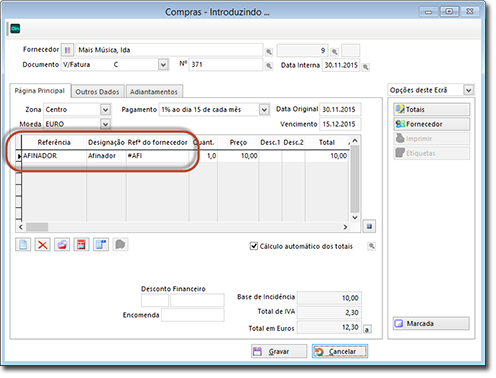
Task: Search supplier name with magnifier icon
Action: pos(269,52)
